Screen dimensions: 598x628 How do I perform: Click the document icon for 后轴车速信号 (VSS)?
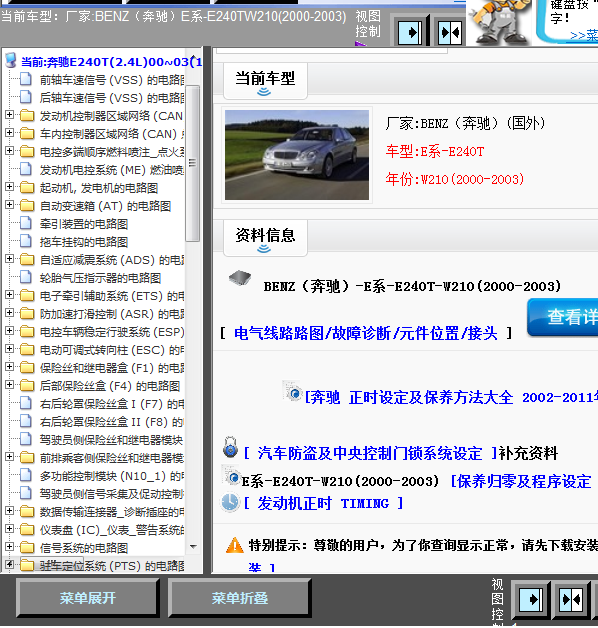click(x=26, y=97)
